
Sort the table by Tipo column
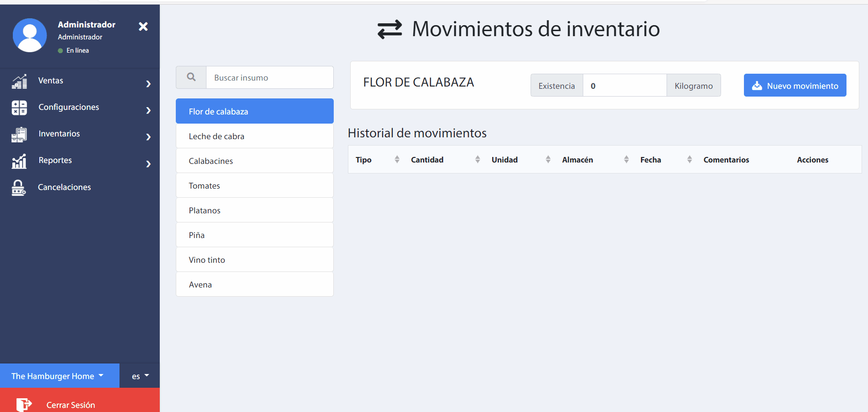pyautogui.click(x=397, y=159)
